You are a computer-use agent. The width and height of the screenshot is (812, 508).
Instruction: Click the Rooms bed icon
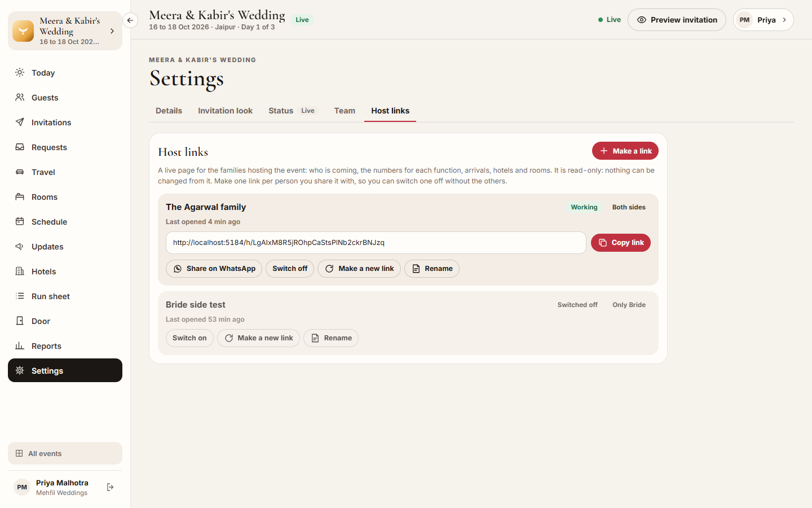pos(20,196)
